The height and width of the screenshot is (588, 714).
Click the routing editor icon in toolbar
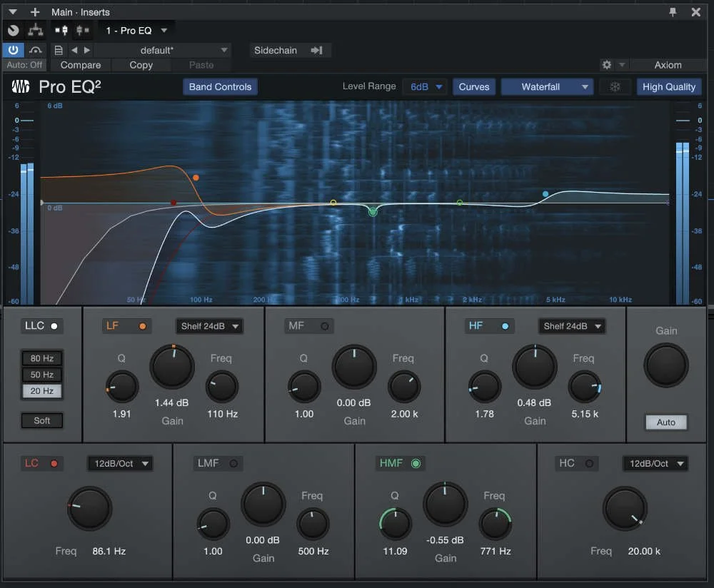coord(34,30)
